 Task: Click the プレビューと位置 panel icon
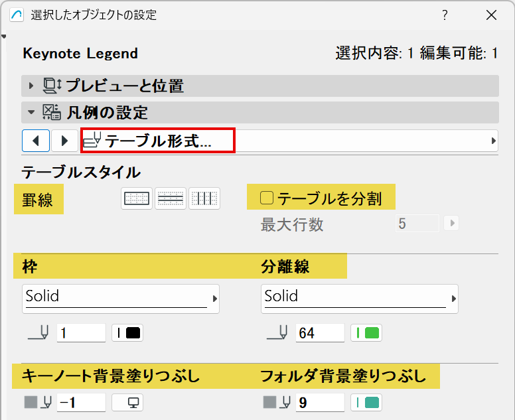click(52, 86)
